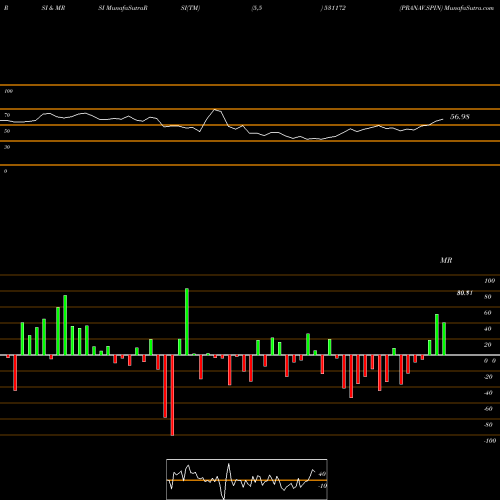Screen dimensions: 500x500
Task: Click the 100 RSI axis label
Action: 8,91
